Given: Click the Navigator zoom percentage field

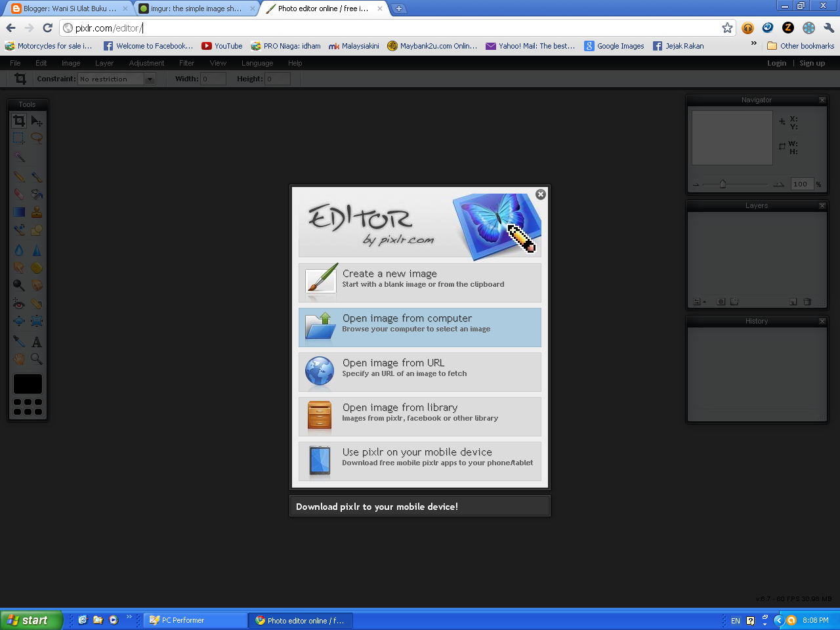Looking at the screenshot, I should tap(802, 184).
